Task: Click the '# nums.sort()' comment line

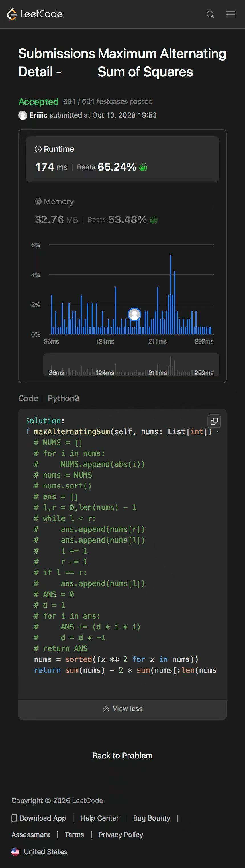Action: [63, 486]
